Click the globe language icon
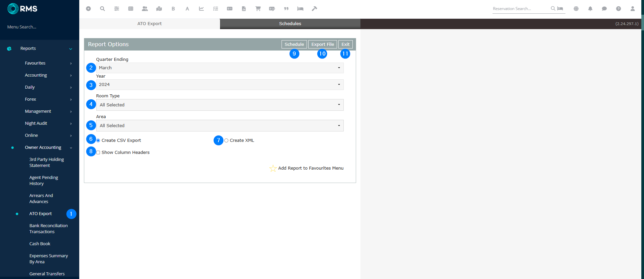The image size is (644, 279). [x=576, y=9]
